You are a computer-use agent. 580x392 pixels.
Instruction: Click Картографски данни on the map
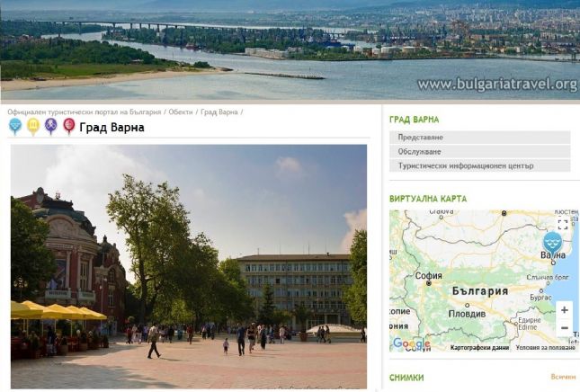(x=479, y=348)
